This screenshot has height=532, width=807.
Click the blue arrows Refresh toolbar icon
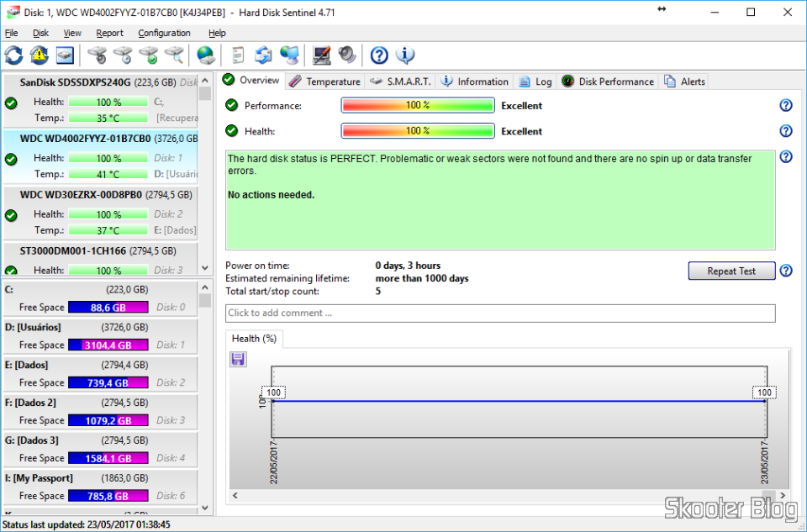[14, 55]
